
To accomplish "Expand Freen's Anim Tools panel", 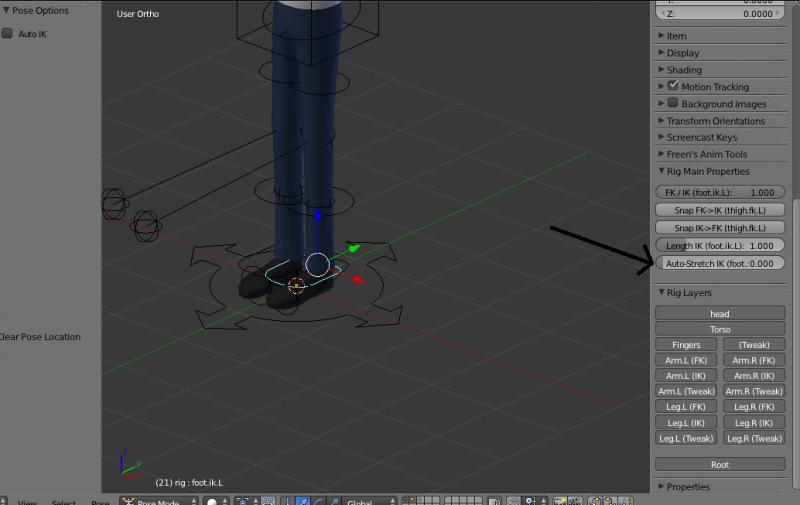I will (661, 154).
